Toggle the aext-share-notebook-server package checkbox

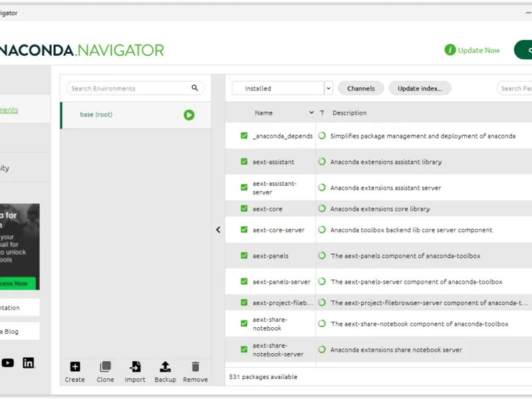point(244,350)
